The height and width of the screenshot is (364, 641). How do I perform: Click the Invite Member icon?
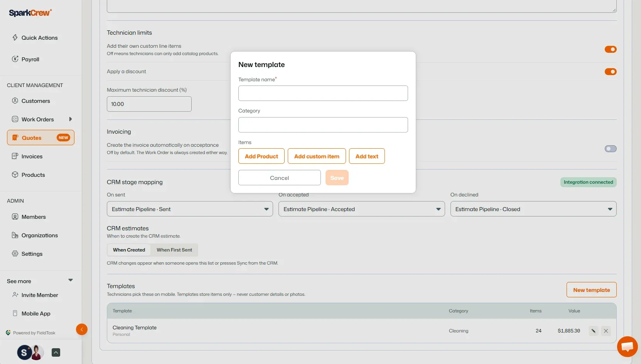[x=15, y=295]
